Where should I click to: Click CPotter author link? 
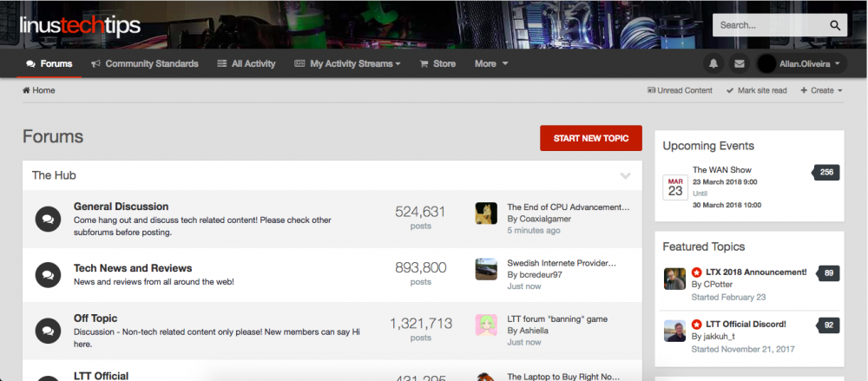pos(718,285)
